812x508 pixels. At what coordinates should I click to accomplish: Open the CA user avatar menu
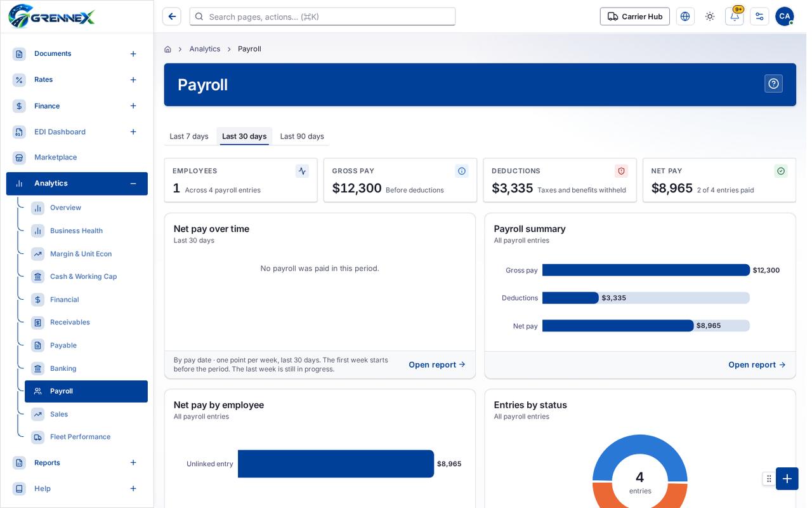[x=784, y=17]
